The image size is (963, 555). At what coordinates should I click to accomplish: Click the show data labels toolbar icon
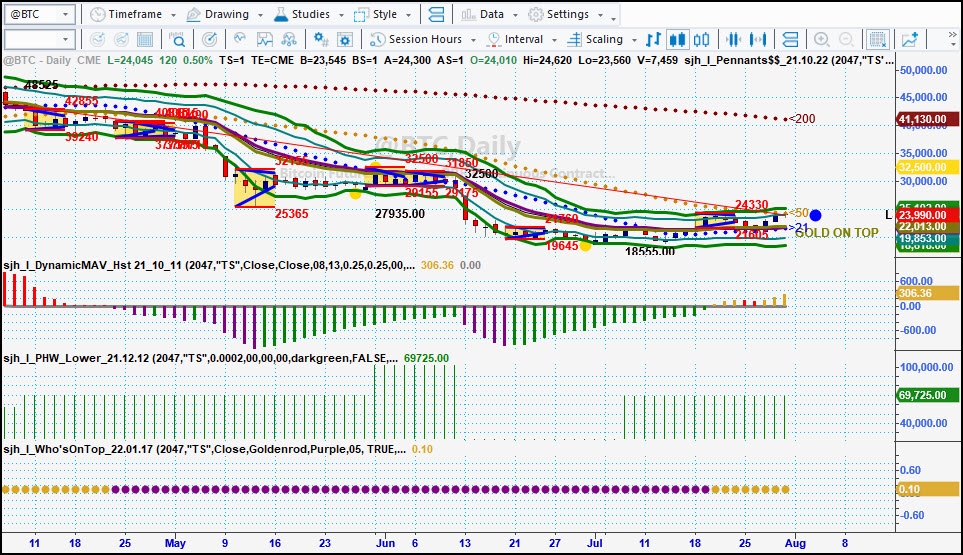coord(790,39)
